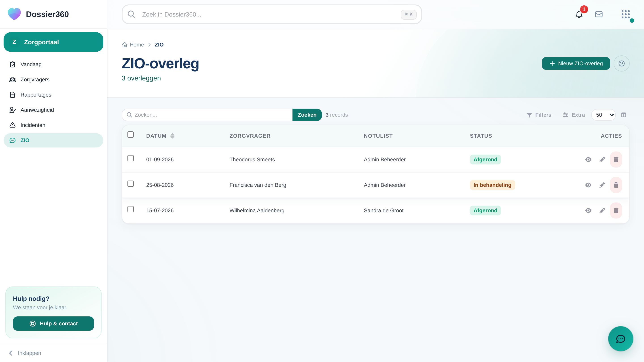Edit the Theodorus Smeets overleg
This screenshot has height=362, width=644.
[602, 160]
